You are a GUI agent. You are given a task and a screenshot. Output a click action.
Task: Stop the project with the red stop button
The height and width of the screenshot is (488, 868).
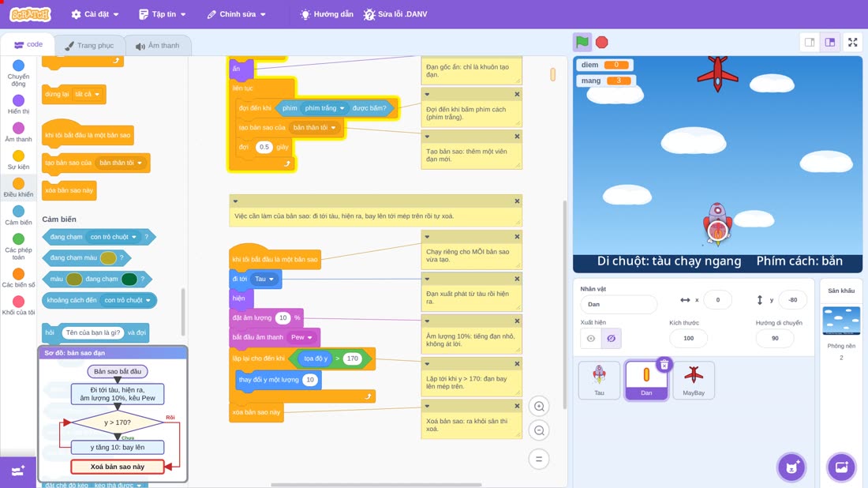pyautogui.click(x=602, y=42)
